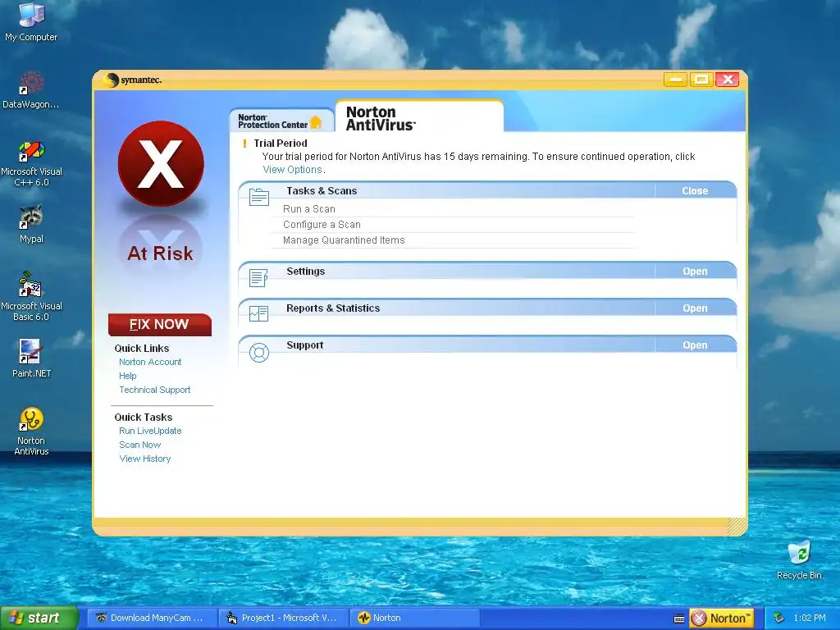Click the Quick Tasks heading
The image size is (840, 630).
pos(143,418)
